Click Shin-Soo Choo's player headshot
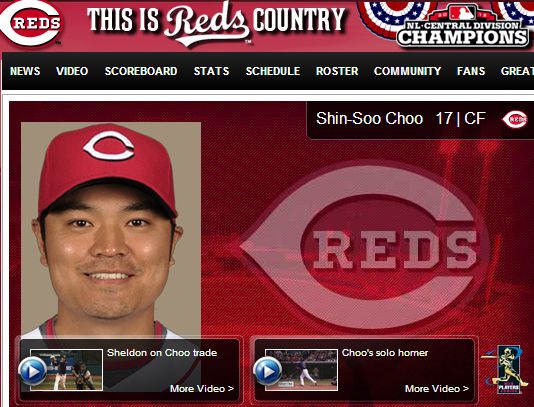Screen dimensions: 534x407 click(x=111, y=230)
